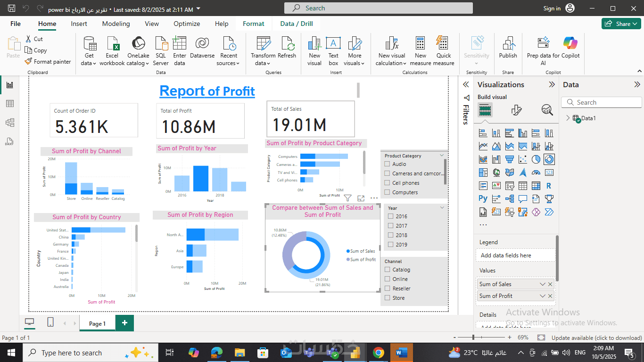644x362 pixels.
Task: Check the Computers slicer checkbox
Action: click(x=387, y=192)
